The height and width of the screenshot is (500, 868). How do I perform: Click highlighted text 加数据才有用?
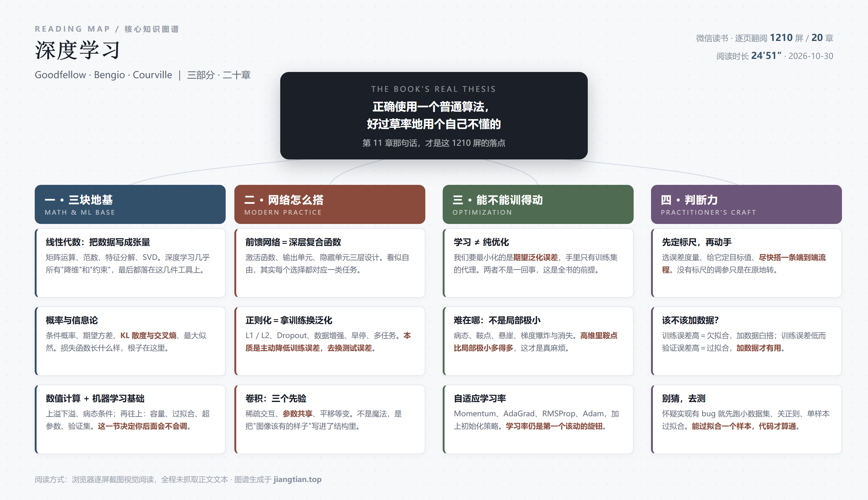click(759, 348)
